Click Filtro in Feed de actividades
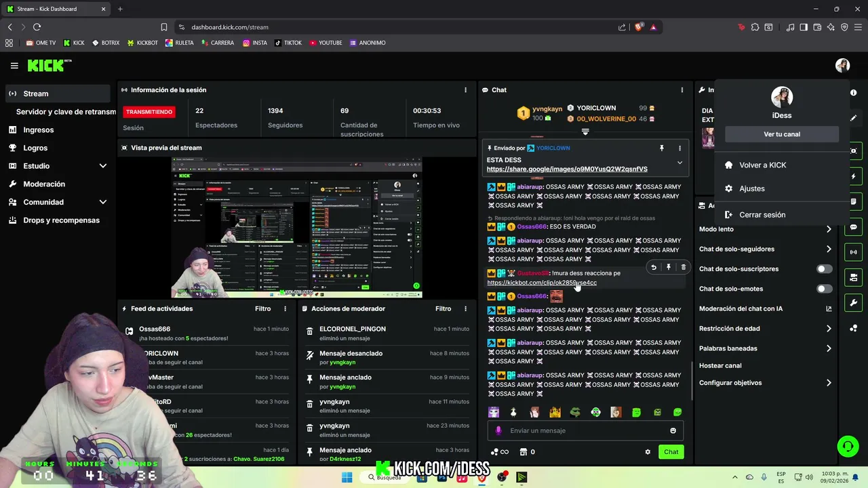The height and width of the screenshot is (488, 868). point(262,308)
